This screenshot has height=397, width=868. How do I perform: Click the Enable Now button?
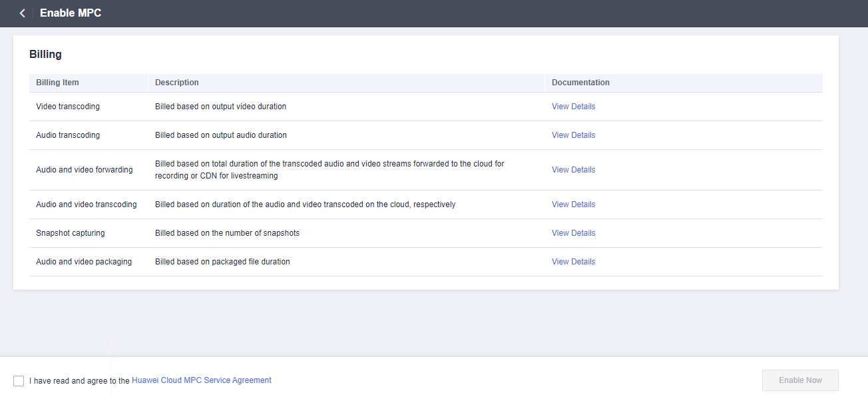pyautogui.click(x=800, y=380)
